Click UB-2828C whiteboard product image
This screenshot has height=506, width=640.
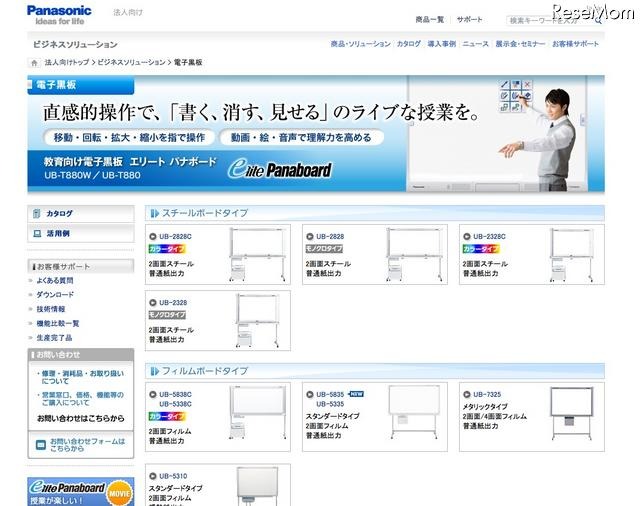point(257,255)
